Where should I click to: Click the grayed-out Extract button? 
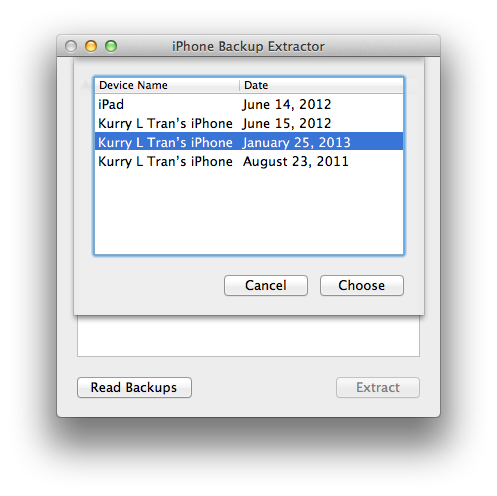point(378,387)
